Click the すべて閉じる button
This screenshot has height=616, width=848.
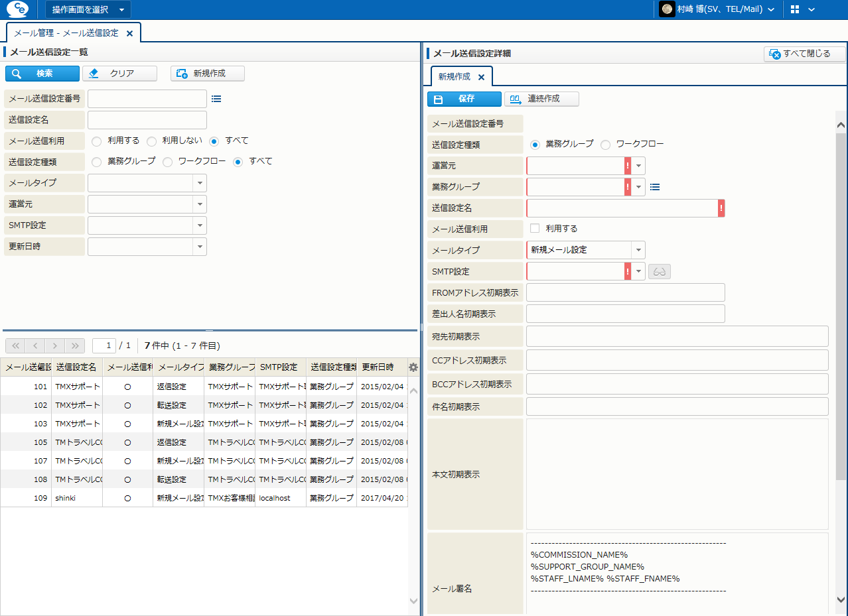click(x=805, y=54)
